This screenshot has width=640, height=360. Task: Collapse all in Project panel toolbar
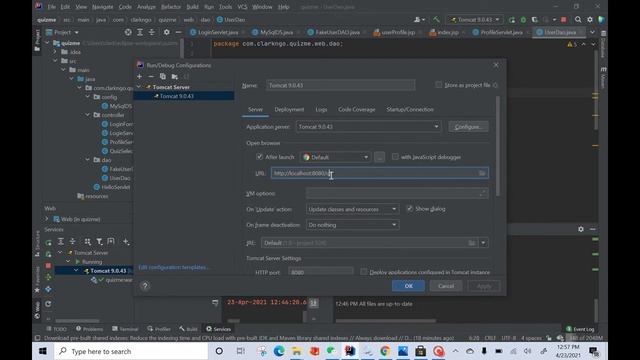pyautogui.click(x=151, y=32)
